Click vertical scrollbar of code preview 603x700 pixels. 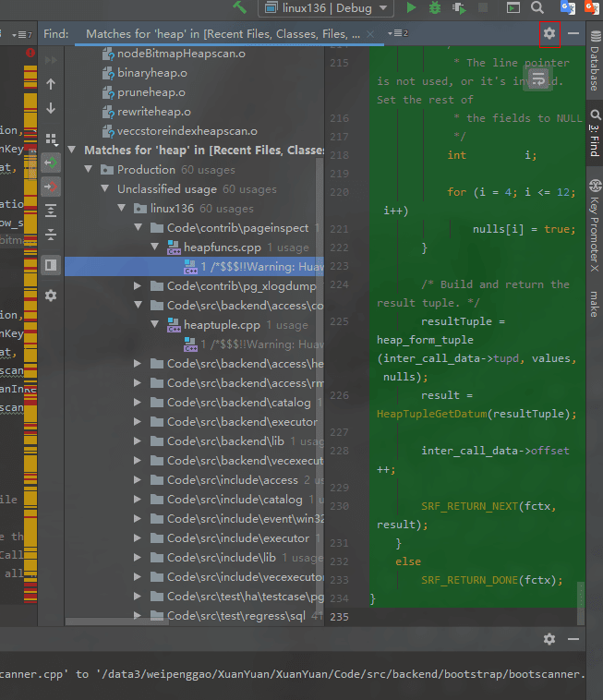tap(581, 603)
